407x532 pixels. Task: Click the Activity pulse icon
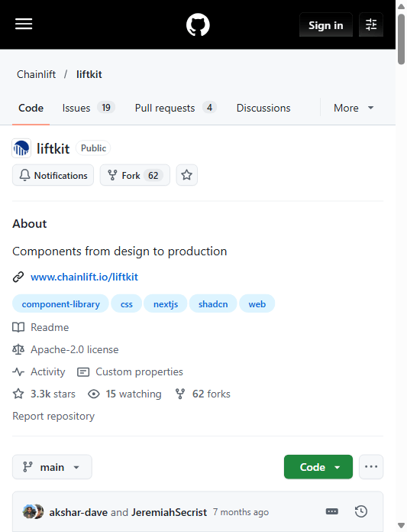point(18,371)
